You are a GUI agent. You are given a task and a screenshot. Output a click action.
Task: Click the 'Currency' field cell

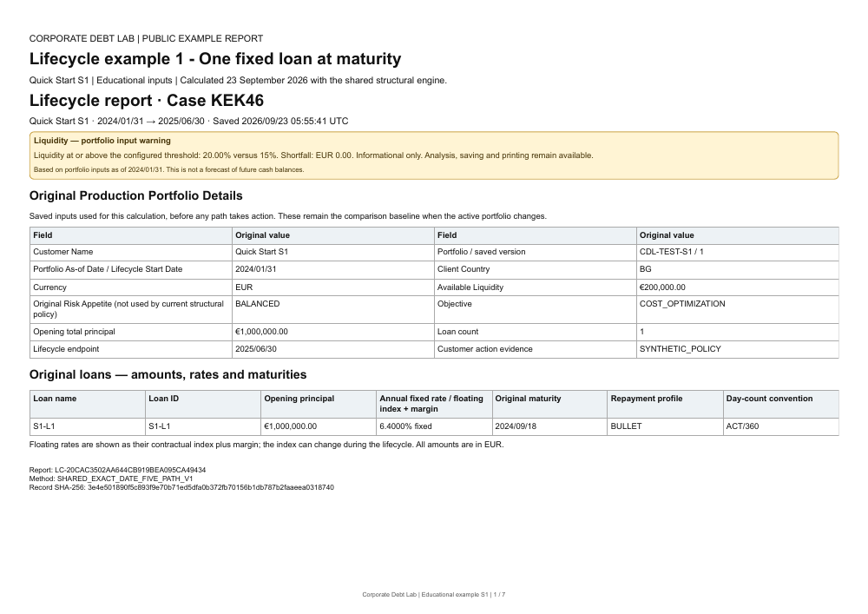(131, 287)
